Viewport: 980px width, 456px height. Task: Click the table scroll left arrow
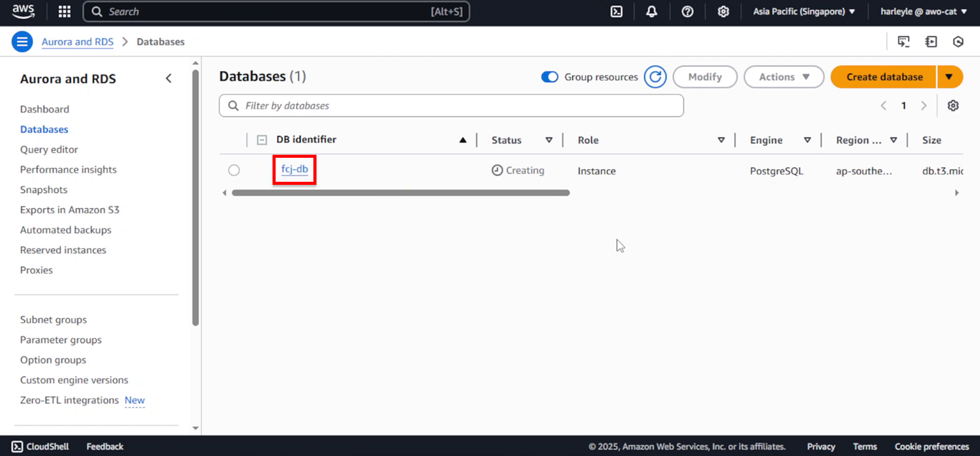pos(224,193)
